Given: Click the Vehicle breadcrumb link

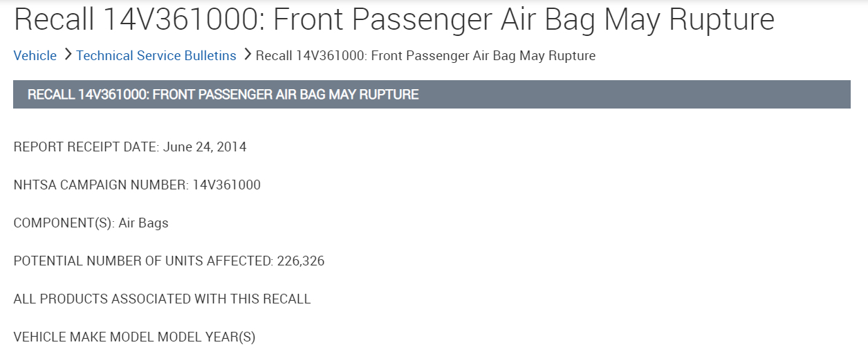Looking at the screenshot, I should [35, 56].
